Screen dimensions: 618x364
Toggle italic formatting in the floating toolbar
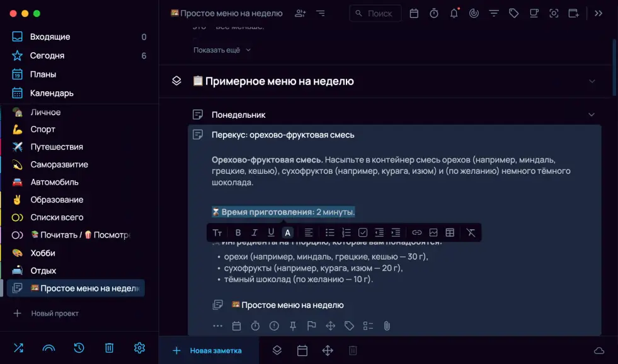pyautogui.click(x=255, y=232)
